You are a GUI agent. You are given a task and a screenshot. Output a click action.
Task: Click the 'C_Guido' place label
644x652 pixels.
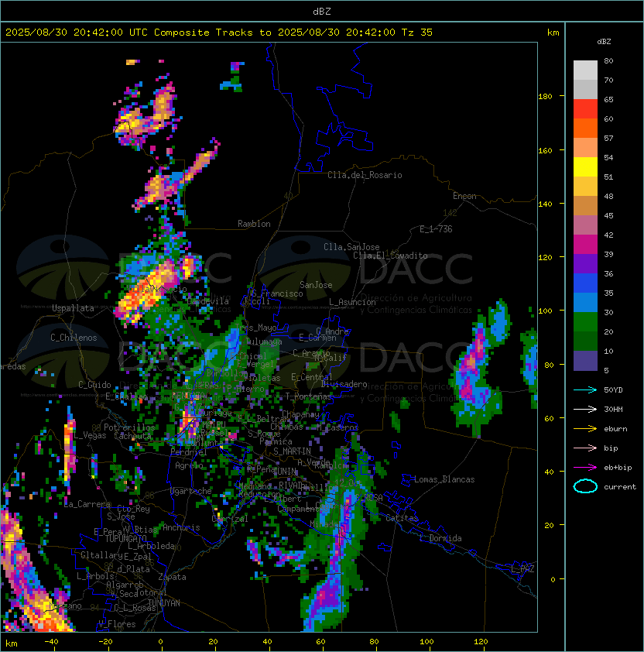(94, 385)
